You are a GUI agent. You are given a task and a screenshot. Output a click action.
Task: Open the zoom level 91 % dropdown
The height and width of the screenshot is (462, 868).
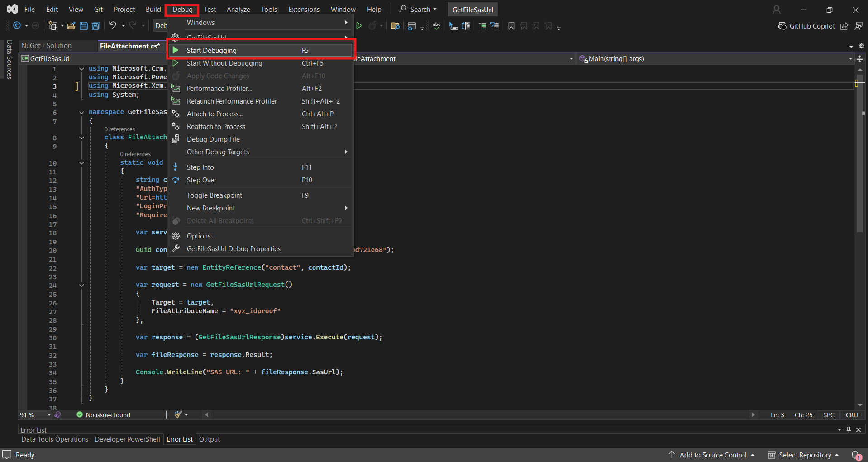click(49, 415)
